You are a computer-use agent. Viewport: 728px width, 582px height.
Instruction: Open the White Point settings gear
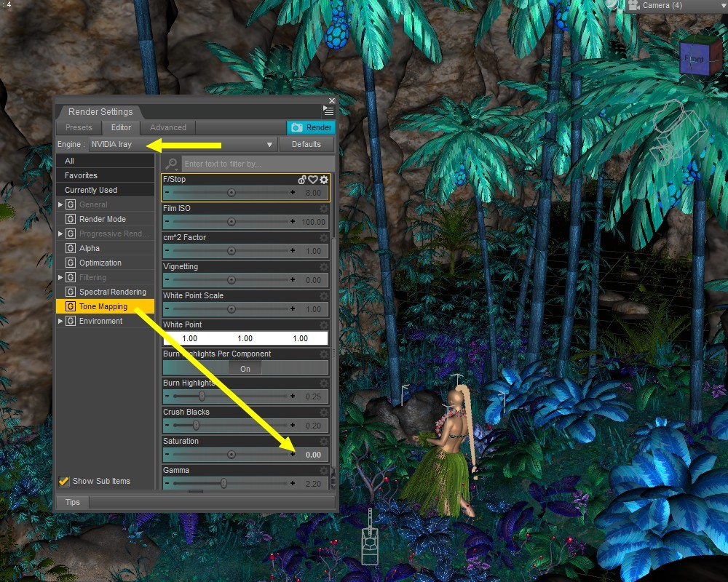(x=324, y=325)
